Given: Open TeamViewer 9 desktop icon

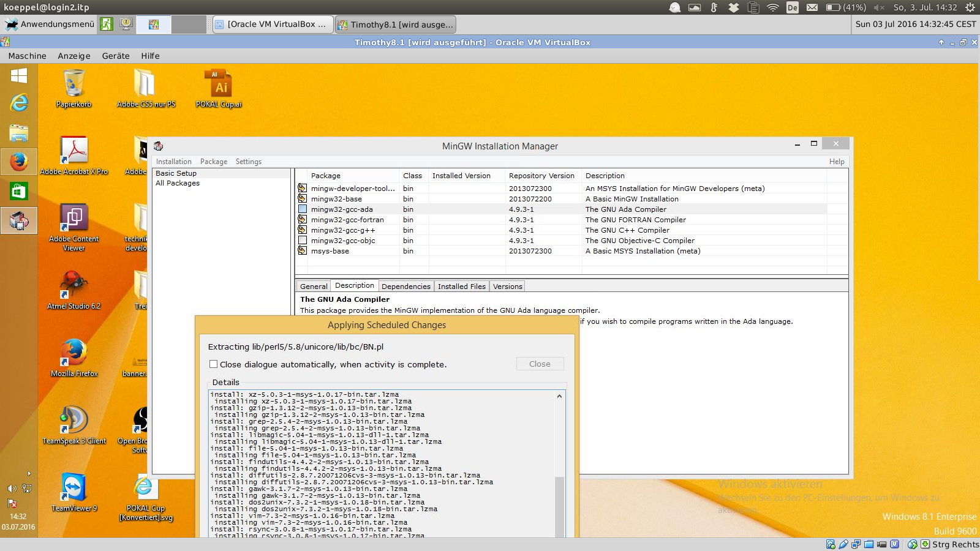Looking at the screenshot, I should tap(74, 492).
